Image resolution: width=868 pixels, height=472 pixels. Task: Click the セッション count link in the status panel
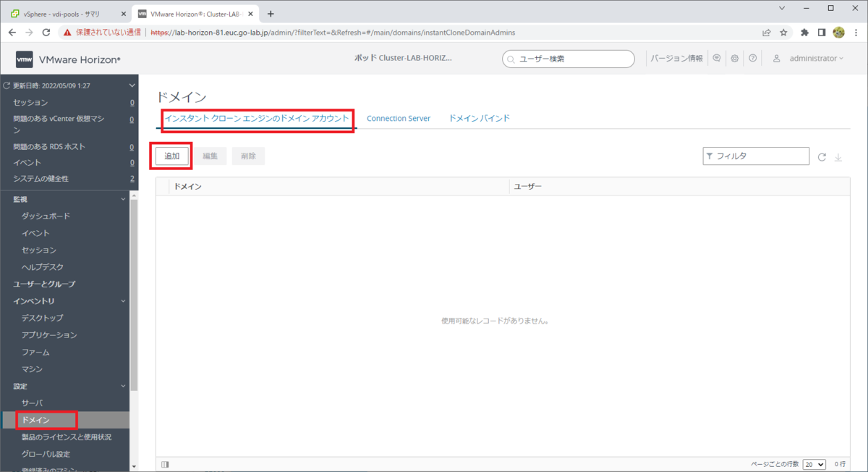click(x=132, y=103)
